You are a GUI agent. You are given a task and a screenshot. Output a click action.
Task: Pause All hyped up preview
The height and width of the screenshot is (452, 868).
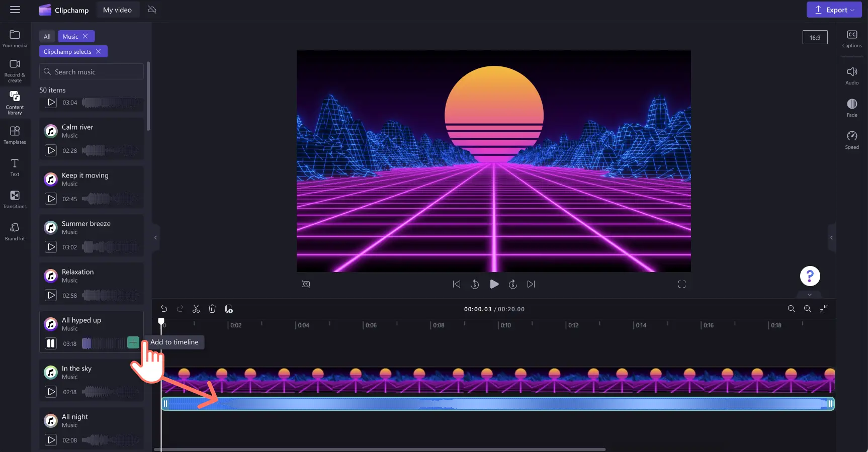(51, 343)
